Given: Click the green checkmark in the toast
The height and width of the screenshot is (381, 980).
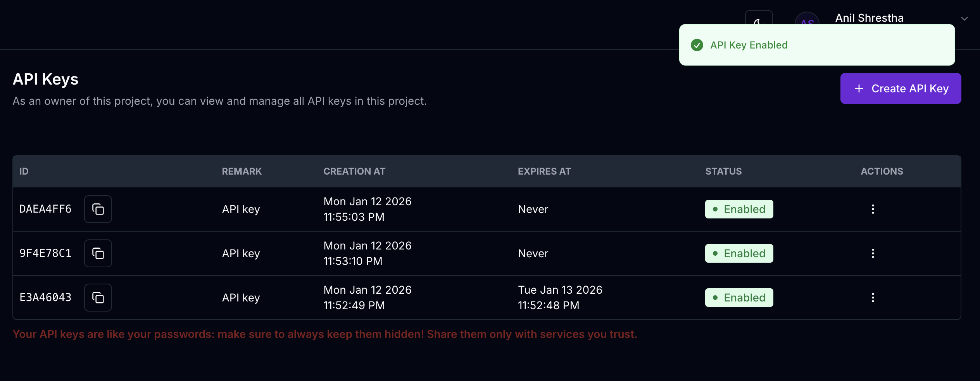Looking at the screenshot, I should pyautogui.click(x=697, y=45).
